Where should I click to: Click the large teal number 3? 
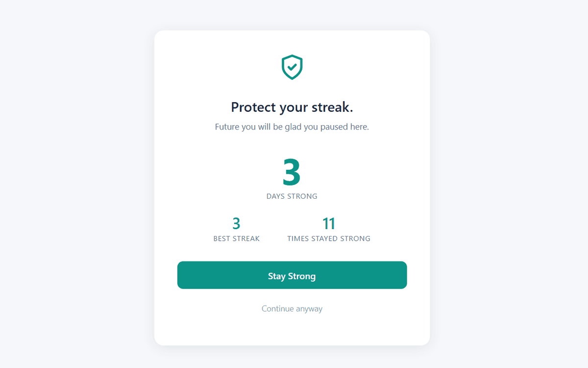(x=292, y=173)
